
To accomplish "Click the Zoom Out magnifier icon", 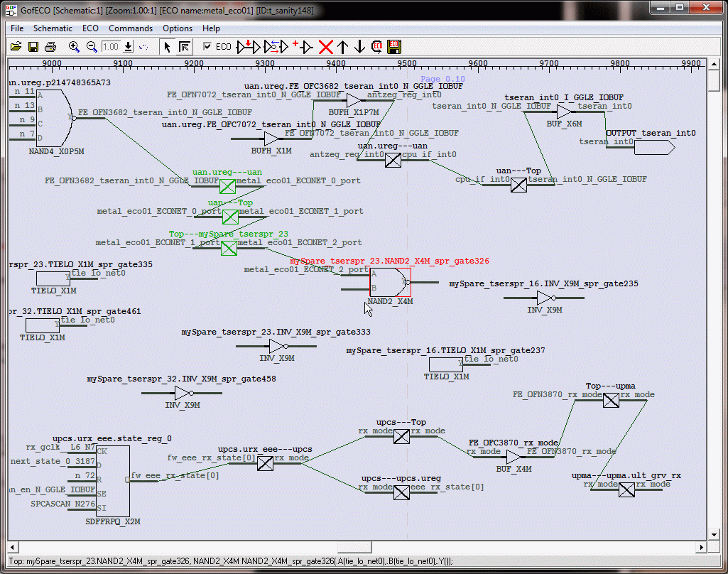I will pos(91,47).
